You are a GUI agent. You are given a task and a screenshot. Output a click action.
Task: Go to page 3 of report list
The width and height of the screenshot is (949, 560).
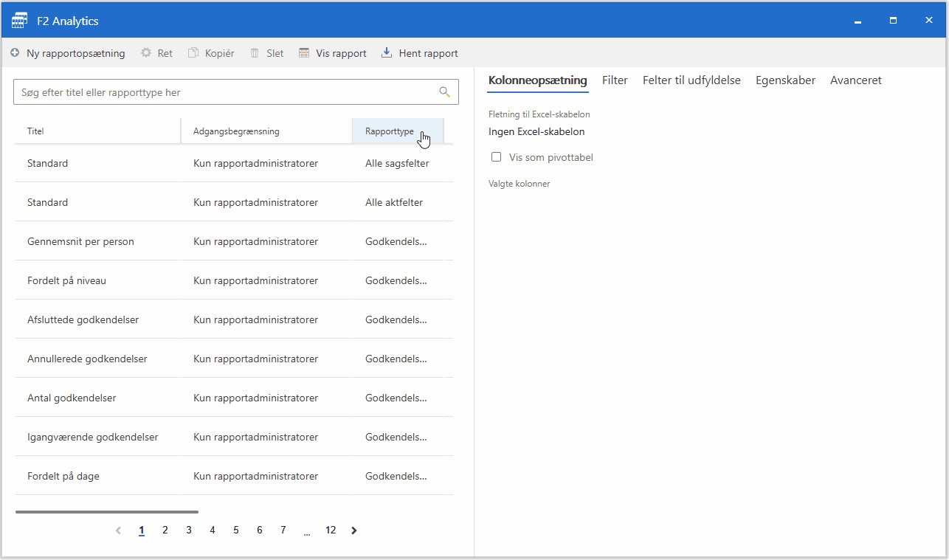click(x=189, y=530)
